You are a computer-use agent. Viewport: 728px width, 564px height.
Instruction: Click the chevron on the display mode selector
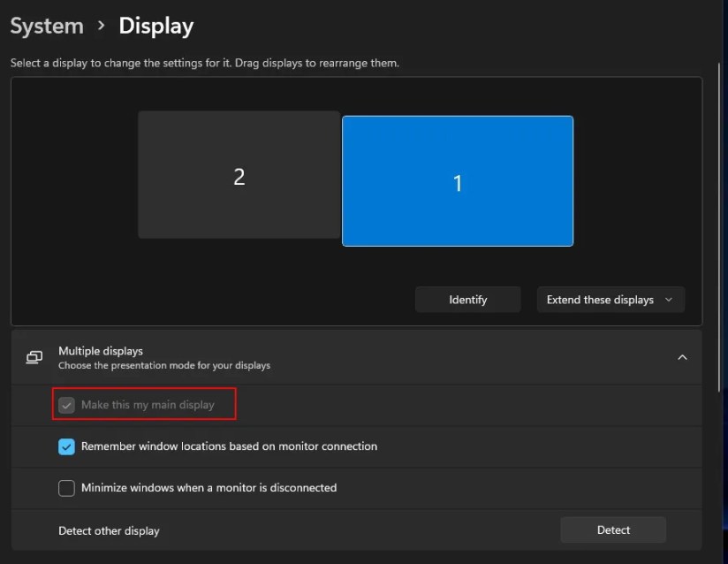tap(670, 299)
